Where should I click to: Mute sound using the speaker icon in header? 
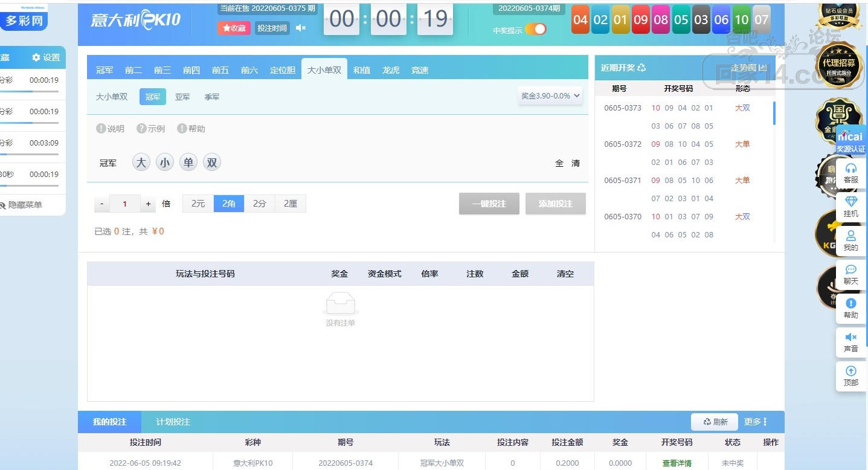(300, 28)
